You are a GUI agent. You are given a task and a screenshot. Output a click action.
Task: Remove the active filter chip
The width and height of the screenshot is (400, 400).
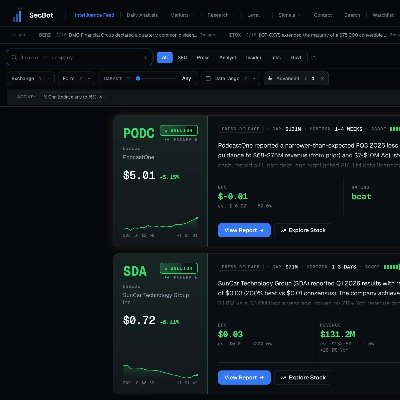click(x=100, y=97)
